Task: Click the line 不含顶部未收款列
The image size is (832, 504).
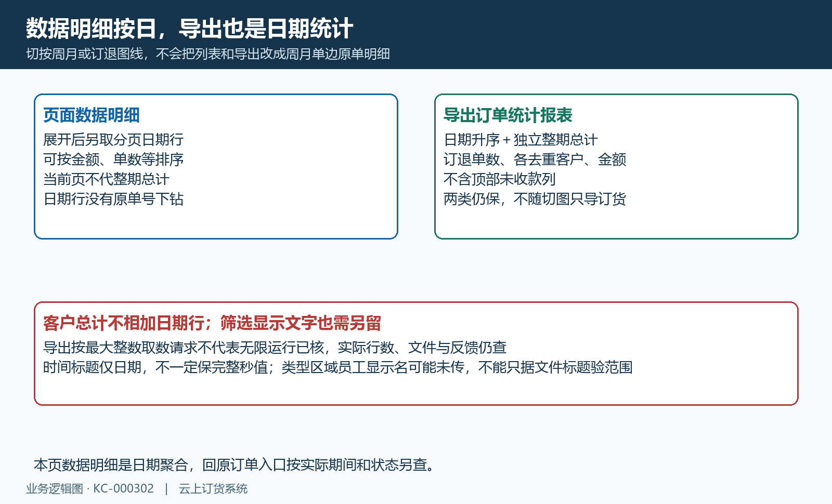Action: (500, 179)
